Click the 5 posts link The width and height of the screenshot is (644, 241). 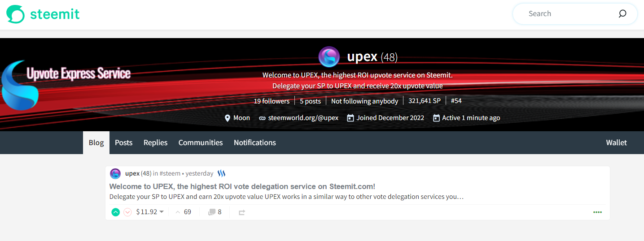tap(311, 101)
